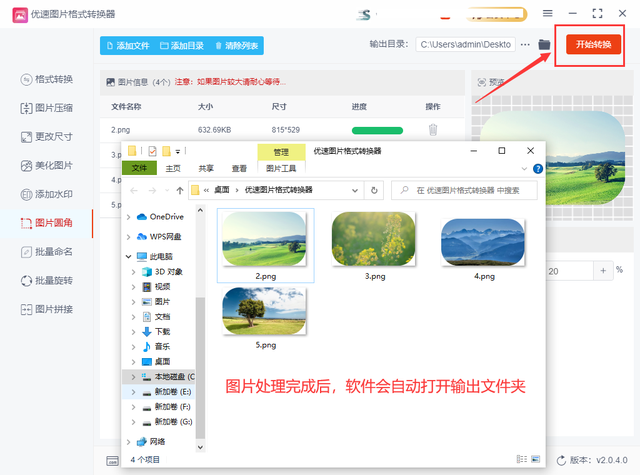The image size is (640, 475).
Task: Select the 5.png thumbnail in Explorer
Action: tap(264, 311)
